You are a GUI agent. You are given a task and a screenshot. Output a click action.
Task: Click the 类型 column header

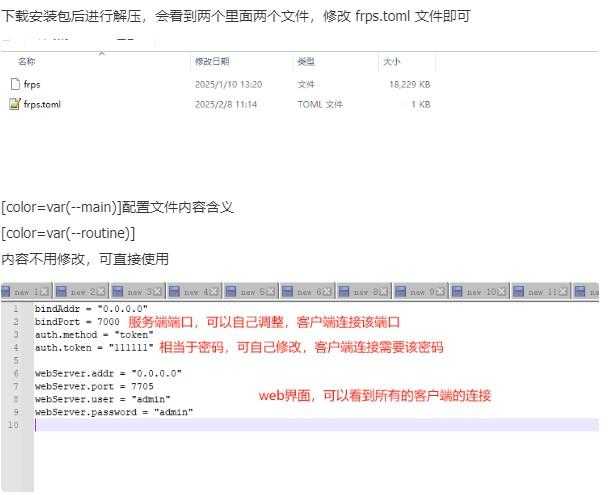coord(305,62)
